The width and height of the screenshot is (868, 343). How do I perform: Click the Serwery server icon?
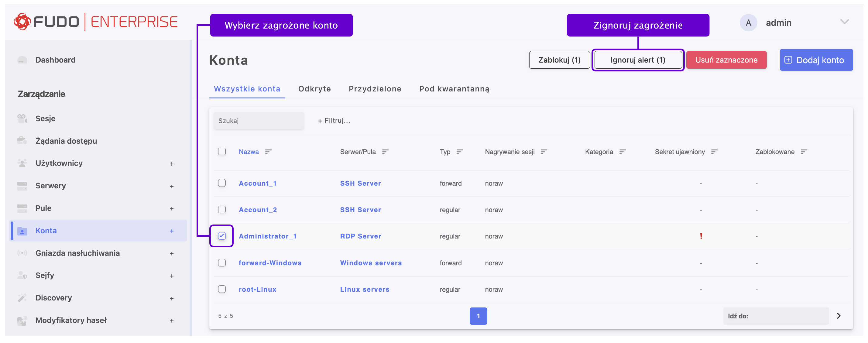(x=22, y=186)
